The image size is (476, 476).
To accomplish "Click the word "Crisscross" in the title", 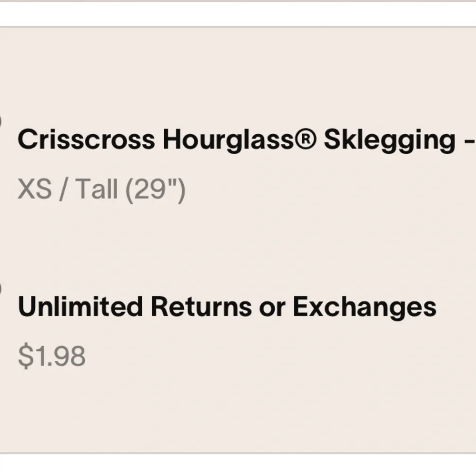I will [x=86, y=140].
